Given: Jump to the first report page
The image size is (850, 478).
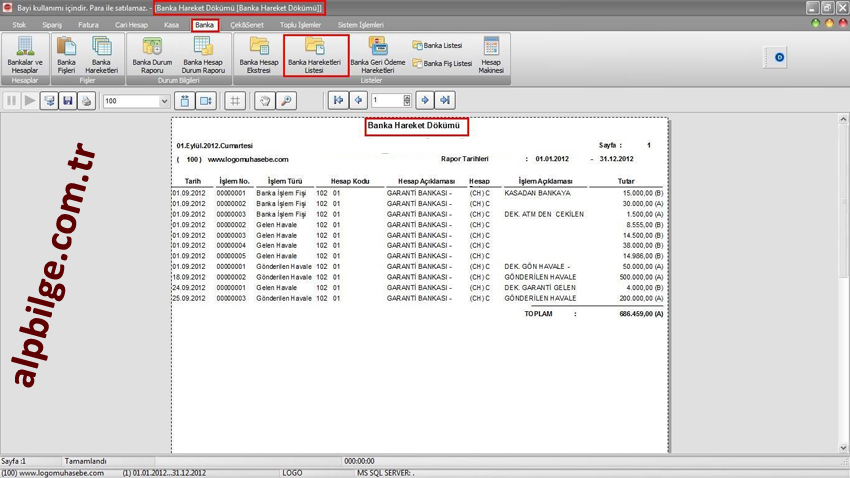Looking at the screenshot, I should pos(338,101).
